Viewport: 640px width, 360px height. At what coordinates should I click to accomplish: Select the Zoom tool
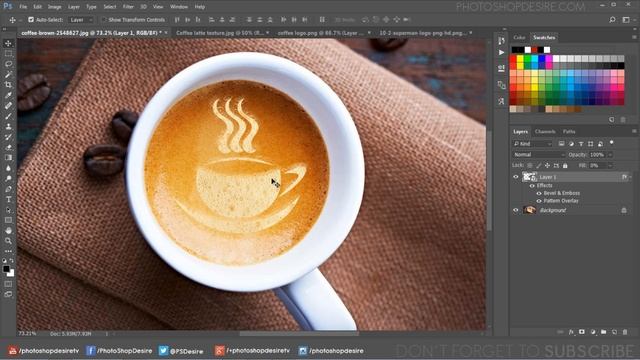tap(8, 241)
